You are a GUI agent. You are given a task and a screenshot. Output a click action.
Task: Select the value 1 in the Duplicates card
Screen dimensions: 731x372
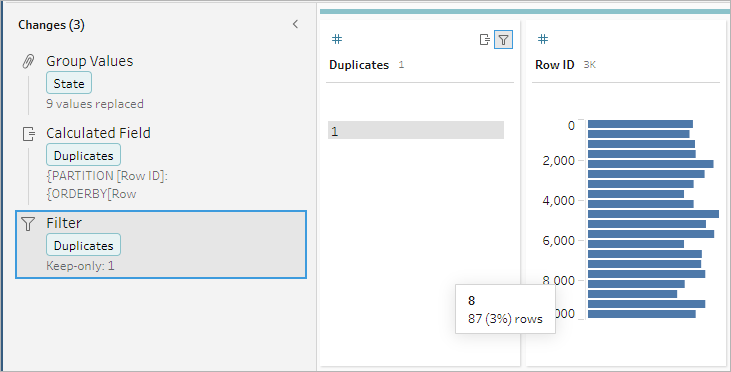(416, 130)
